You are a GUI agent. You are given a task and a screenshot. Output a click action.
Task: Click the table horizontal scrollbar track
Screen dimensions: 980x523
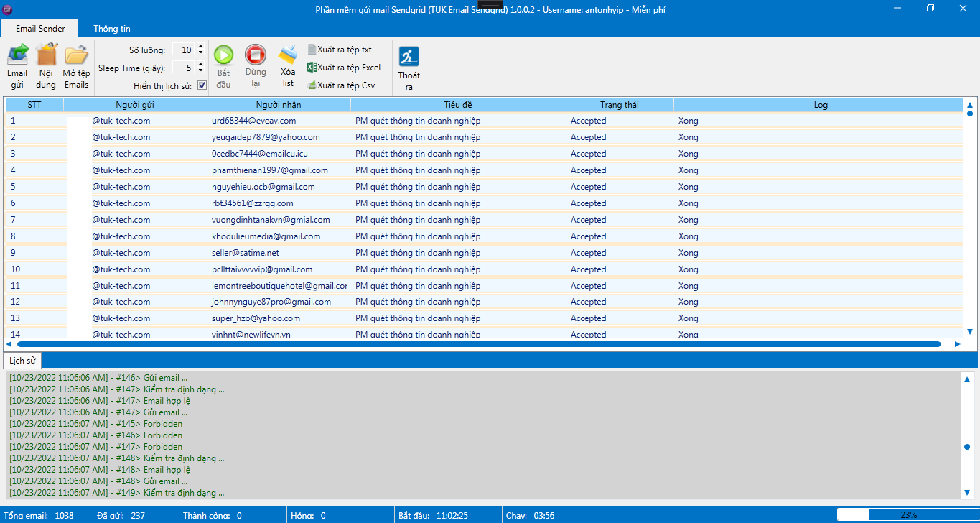480,344
